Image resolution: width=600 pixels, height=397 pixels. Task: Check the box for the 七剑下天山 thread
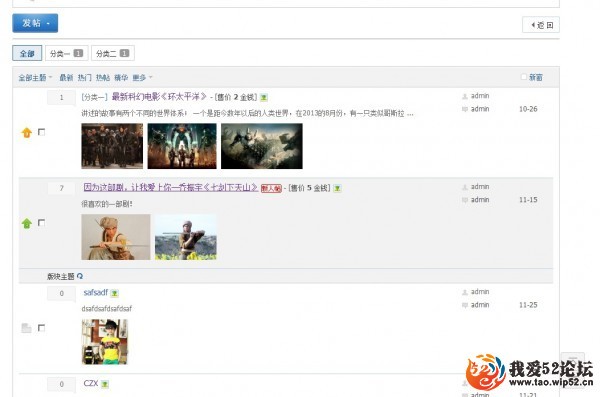click(41, 223)
